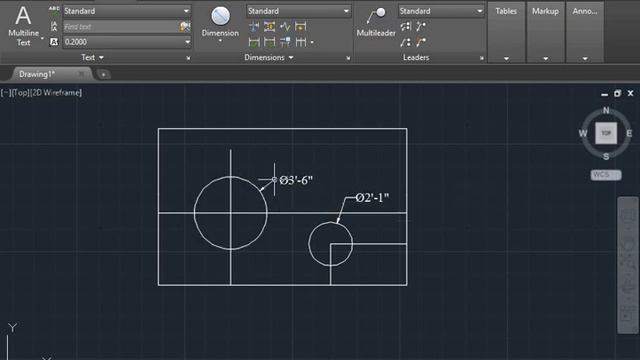Click the Collect leaders icon
This screenshot has width=640, height=360.
pyautogui.click(x=405, y=42)
